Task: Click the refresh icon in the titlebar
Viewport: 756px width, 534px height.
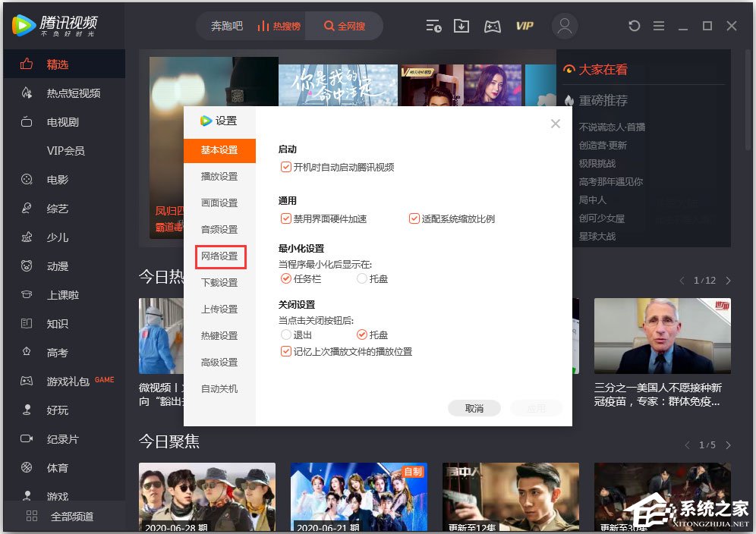Action: pyautogui.click(x=634, y=25)
